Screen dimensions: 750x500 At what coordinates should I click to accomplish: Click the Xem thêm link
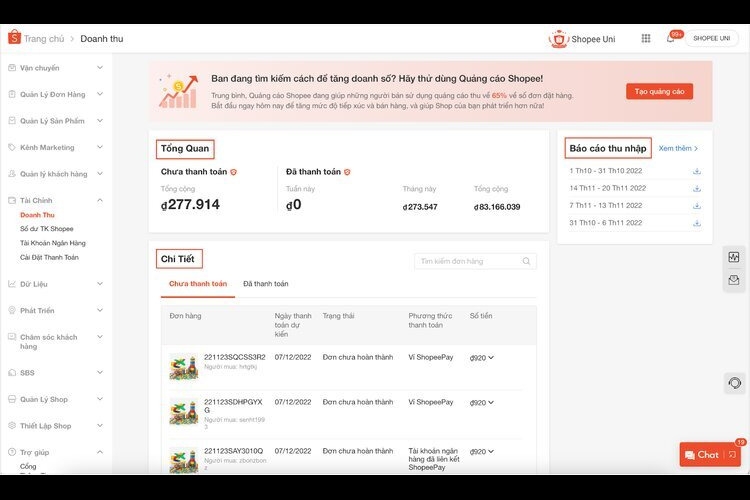(x=678, y=148)
